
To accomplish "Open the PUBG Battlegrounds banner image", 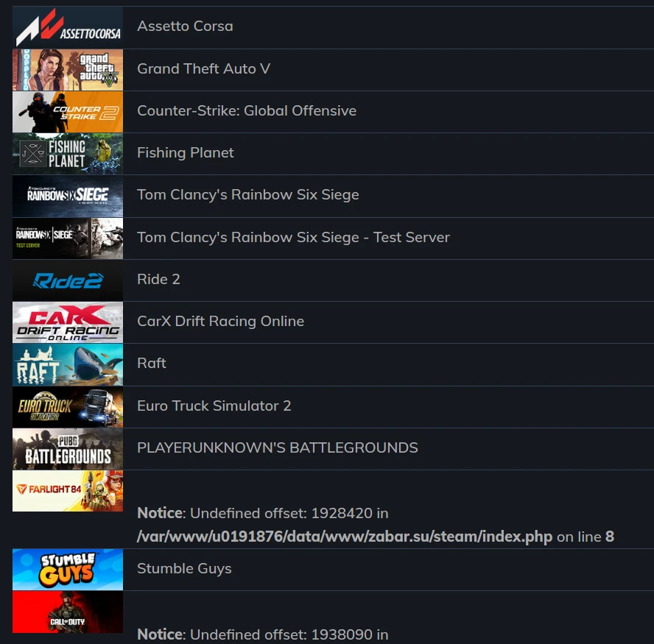I will 68,449.
